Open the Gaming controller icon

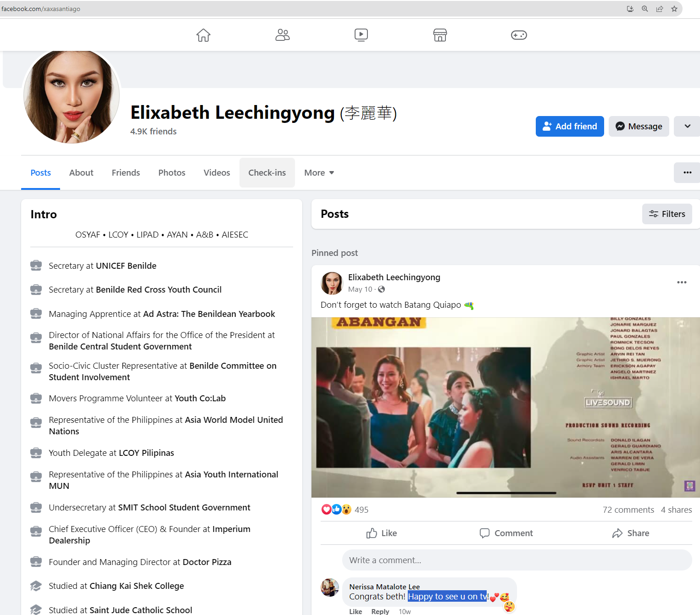(519, 35)
